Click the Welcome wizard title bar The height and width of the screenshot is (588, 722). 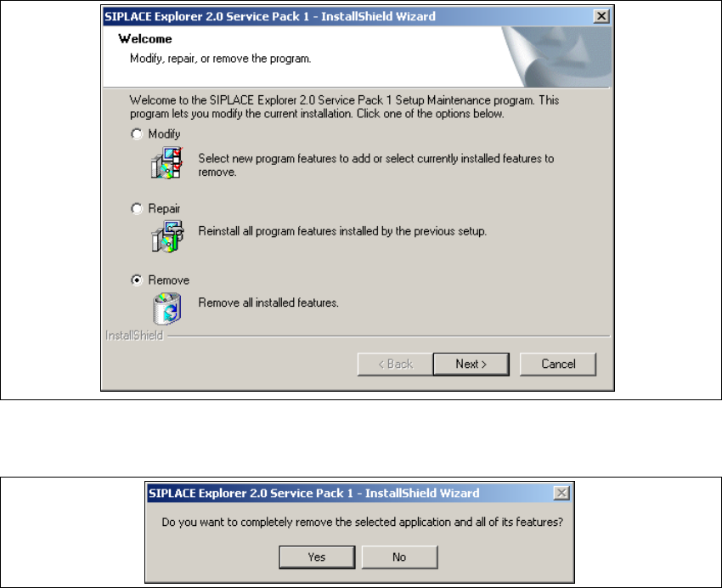[x=347, y=17]
